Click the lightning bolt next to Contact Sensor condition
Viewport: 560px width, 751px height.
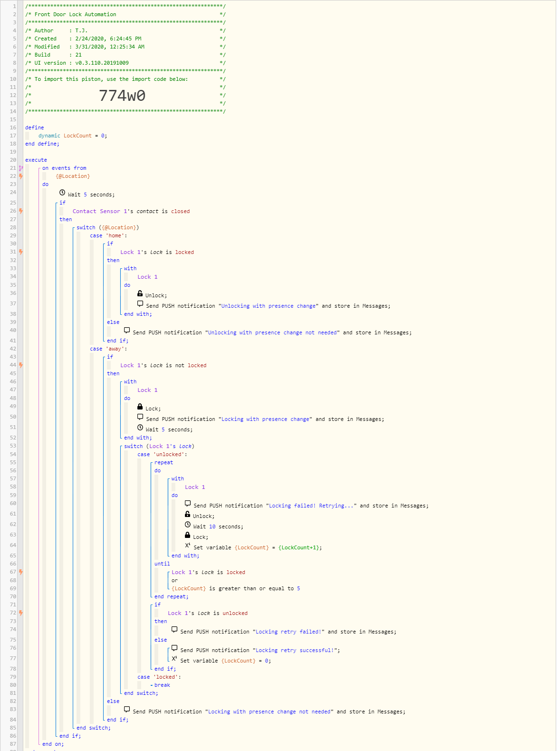coord(21,211)
